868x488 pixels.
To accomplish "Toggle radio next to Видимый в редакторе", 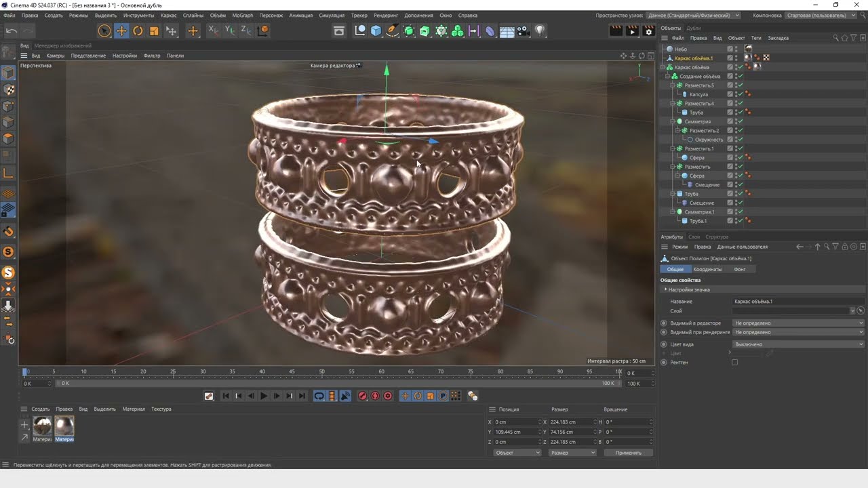I will (x=664, y=323).
